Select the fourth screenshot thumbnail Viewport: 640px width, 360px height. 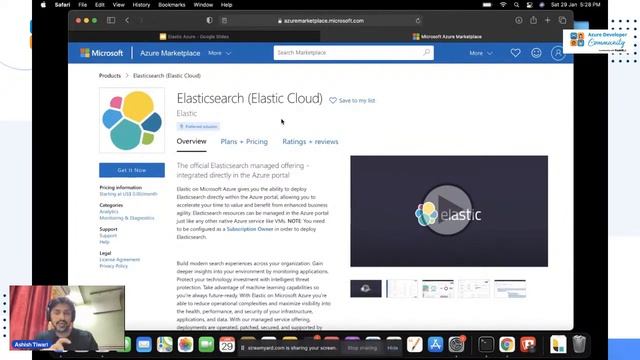pos(474,289)
